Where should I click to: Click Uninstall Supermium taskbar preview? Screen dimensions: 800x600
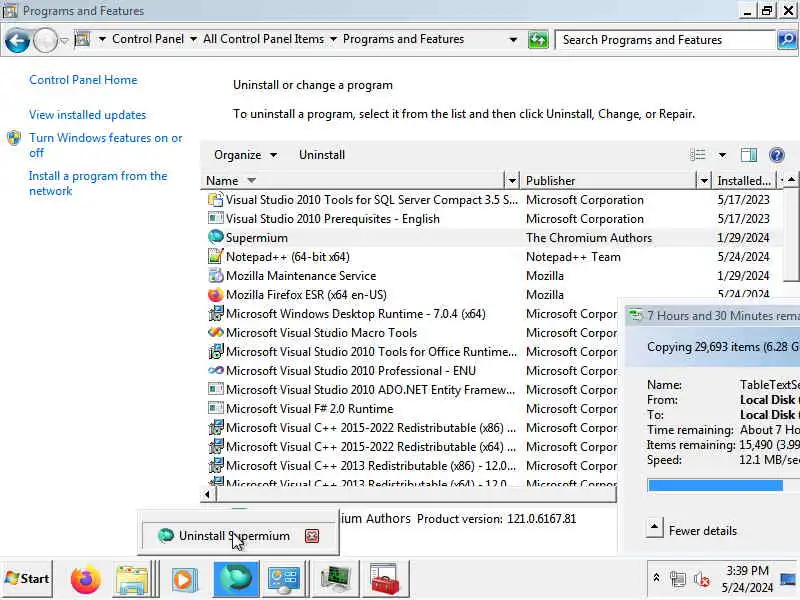(x=238, y=536)
